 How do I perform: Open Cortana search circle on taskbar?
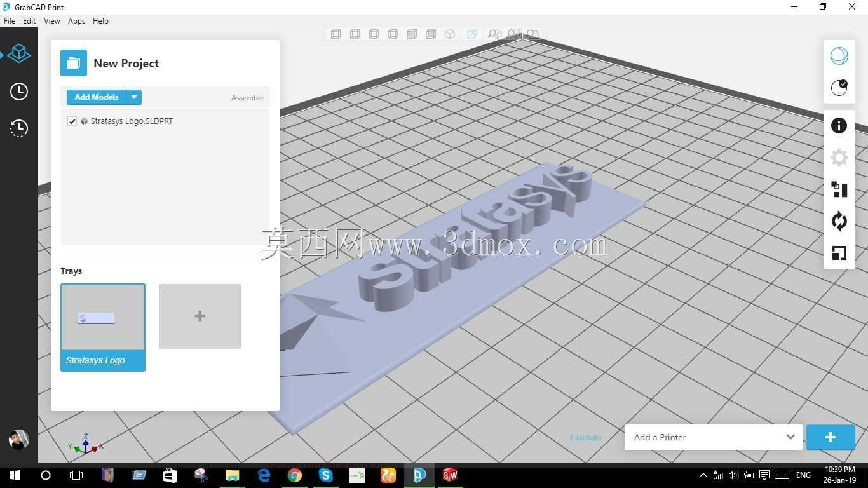pos(46,475)
